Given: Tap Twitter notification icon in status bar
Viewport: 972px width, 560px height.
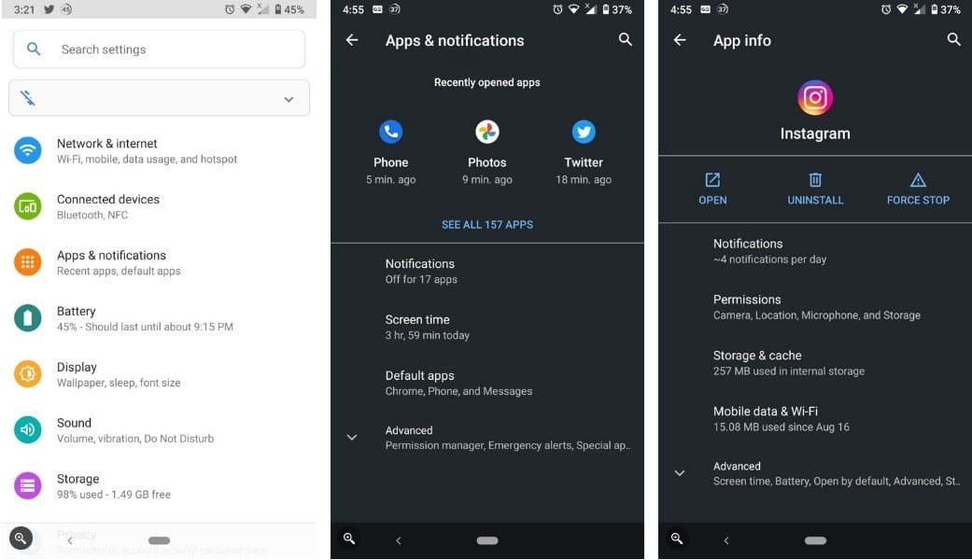Looking at the screenshot, I should (x=49, y=9).
